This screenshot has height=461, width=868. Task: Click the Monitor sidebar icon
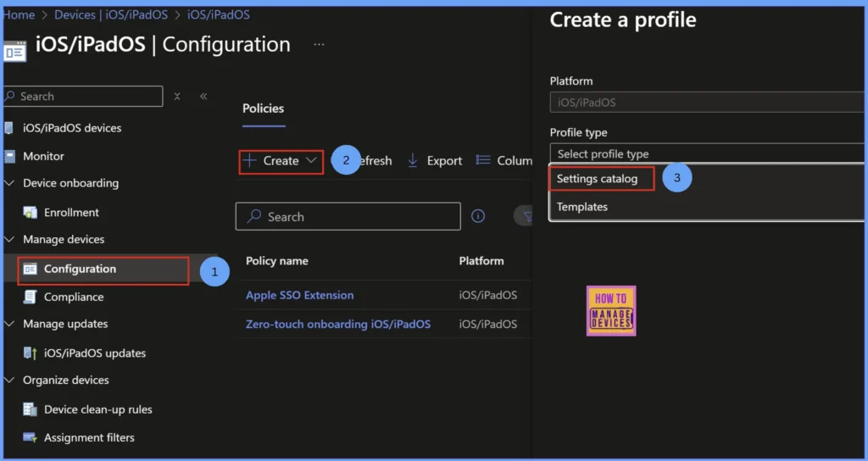(x=9, y=157)
